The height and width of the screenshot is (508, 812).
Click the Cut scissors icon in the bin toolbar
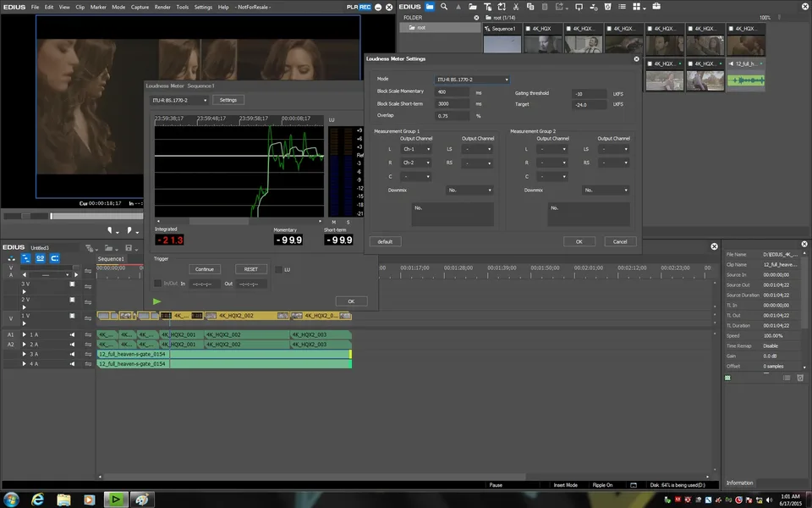[516, 7]
